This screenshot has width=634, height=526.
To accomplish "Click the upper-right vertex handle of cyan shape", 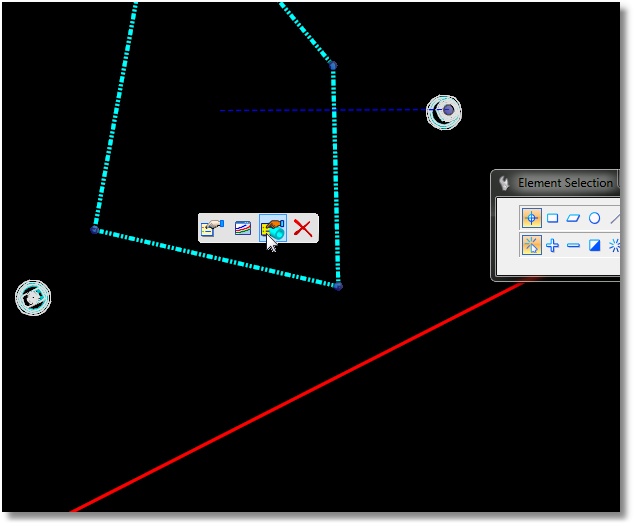I will (x=333, y=65).
